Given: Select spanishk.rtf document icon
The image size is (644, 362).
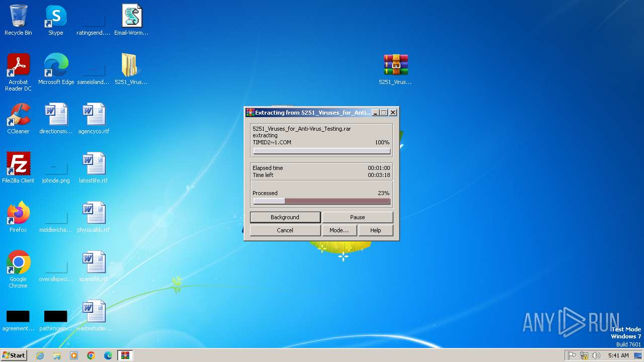Looking at the screenshot, I should 94,266.
